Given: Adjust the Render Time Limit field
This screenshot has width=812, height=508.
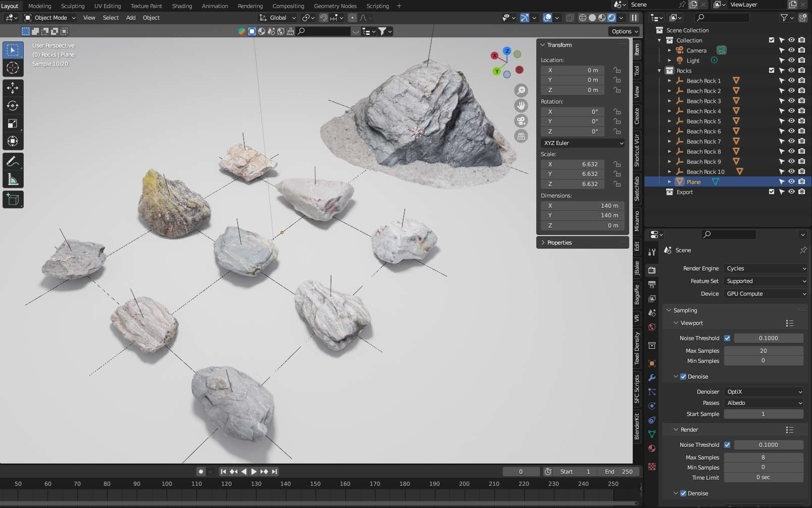Looking at the screenshot, I should point(763,477).
